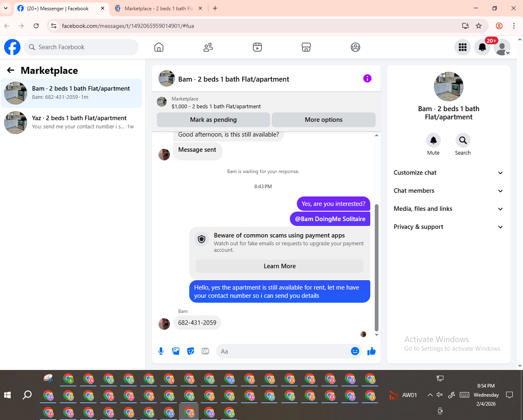Open the Facebook menu grid icon
Image resolution: width=523 pixels, height=420 pixels.
coord(463,47)
